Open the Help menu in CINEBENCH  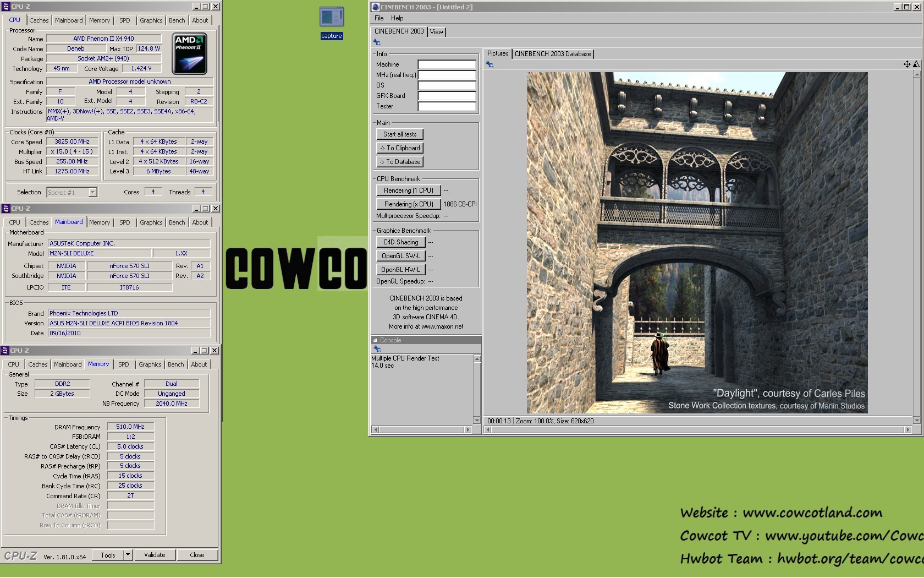pyautogui.click(x=397, y=18)
